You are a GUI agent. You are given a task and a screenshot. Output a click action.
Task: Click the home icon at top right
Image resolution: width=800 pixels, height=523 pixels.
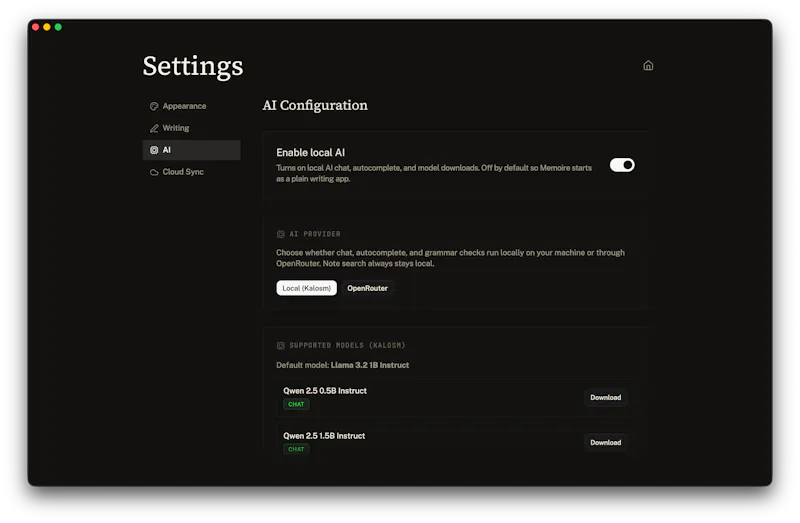[648, 65]
